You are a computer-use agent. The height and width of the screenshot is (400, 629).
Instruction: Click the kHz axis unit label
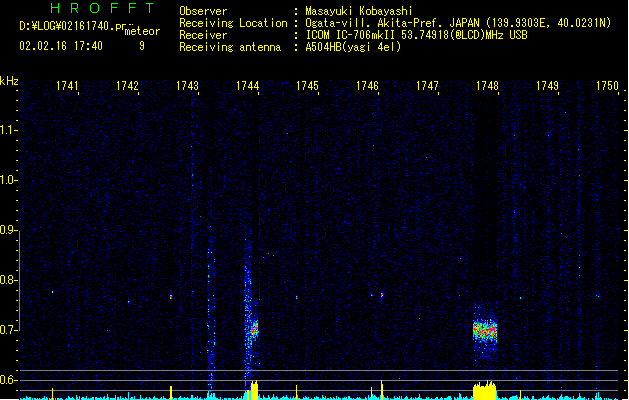pyautogui.click(x=9, y=81)
